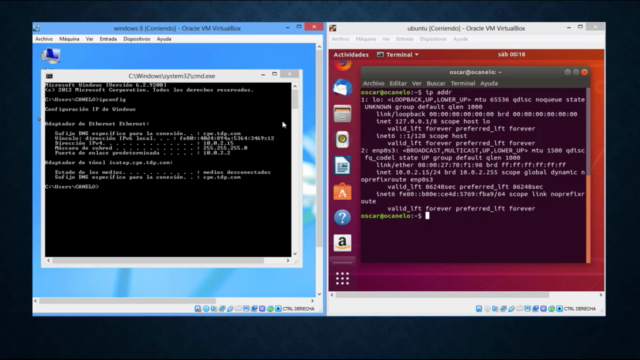Open Archivo menu in windows 8 VirtualBox window
640x360 pixels.
pyautogui.click(x=44, y=39)
